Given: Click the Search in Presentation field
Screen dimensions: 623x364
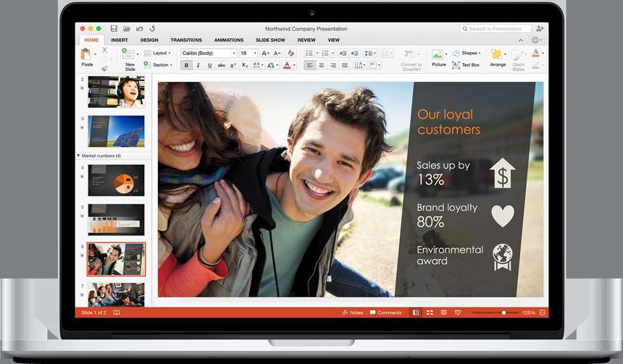Looking at the screenshot, I should coord(495,28).
